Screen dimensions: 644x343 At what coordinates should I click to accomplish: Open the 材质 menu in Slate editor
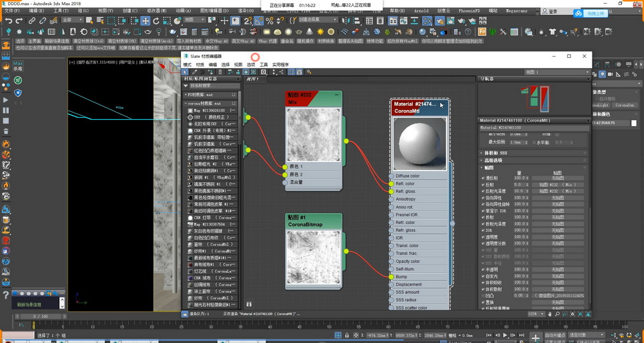200,64
